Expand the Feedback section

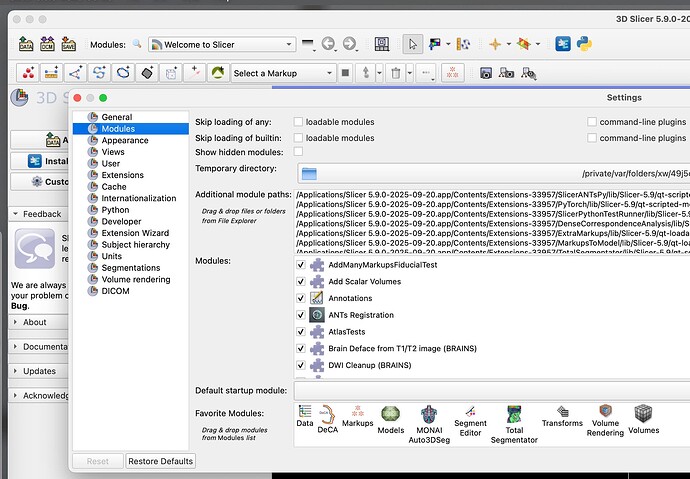coord(40,214)
